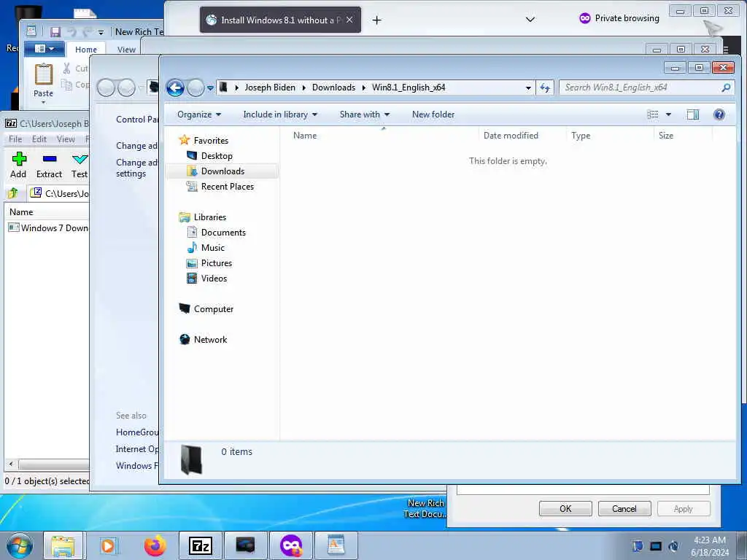Viewport: 747px width, 560px height.
Task: Open the WordPad application menu button
Action: tap(44, 49)
